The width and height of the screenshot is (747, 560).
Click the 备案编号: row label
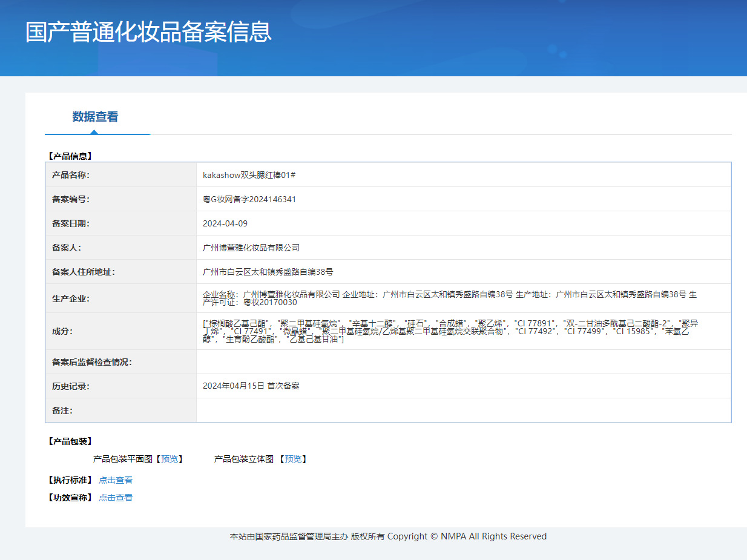[71, 199]
